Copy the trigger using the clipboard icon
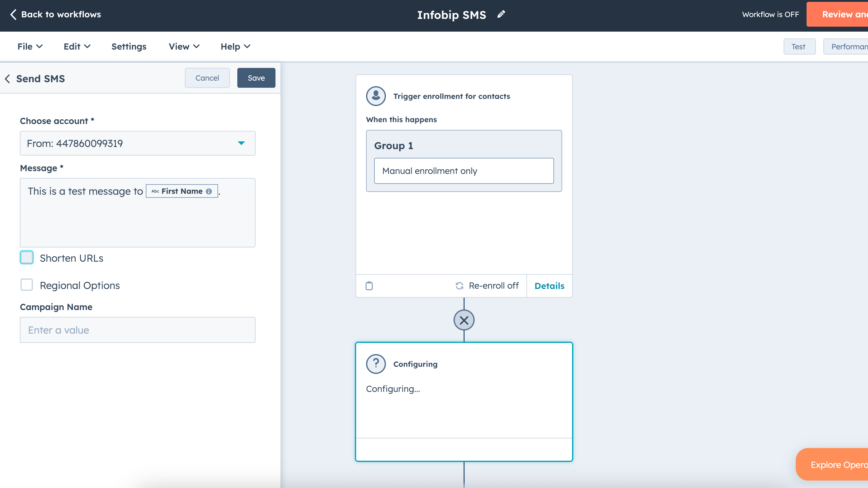The height and width of the screenshot is (488, 868). click(369, 286)
